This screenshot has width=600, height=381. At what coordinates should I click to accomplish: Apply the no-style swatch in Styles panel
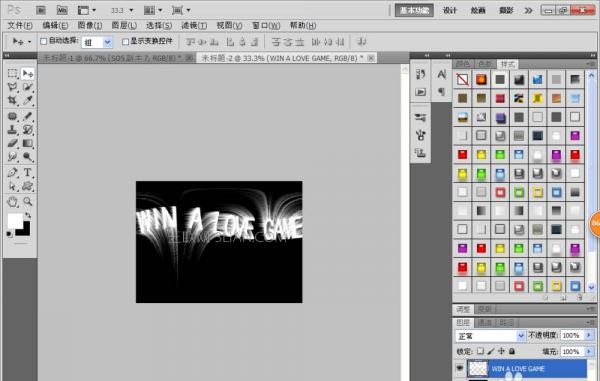(x=462, y=80)
